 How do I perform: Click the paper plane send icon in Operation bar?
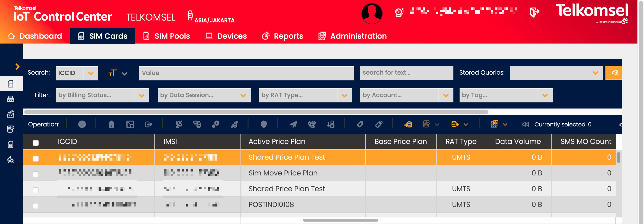(x=293, y=124)
